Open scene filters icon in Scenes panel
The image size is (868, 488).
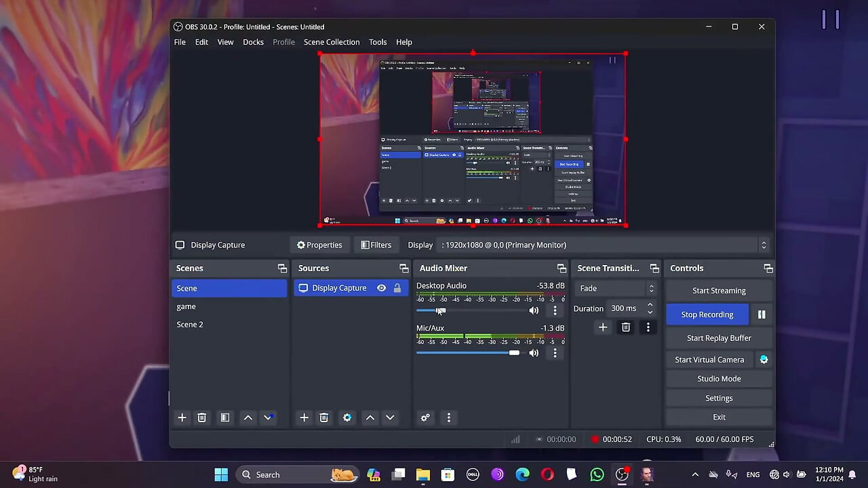pyautogui.click(x=224, y=418)
